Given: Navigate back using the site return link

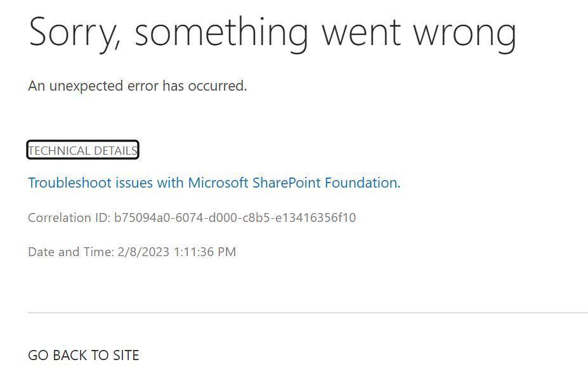Looking at the screenshot, I should click(x=82, y=355).
